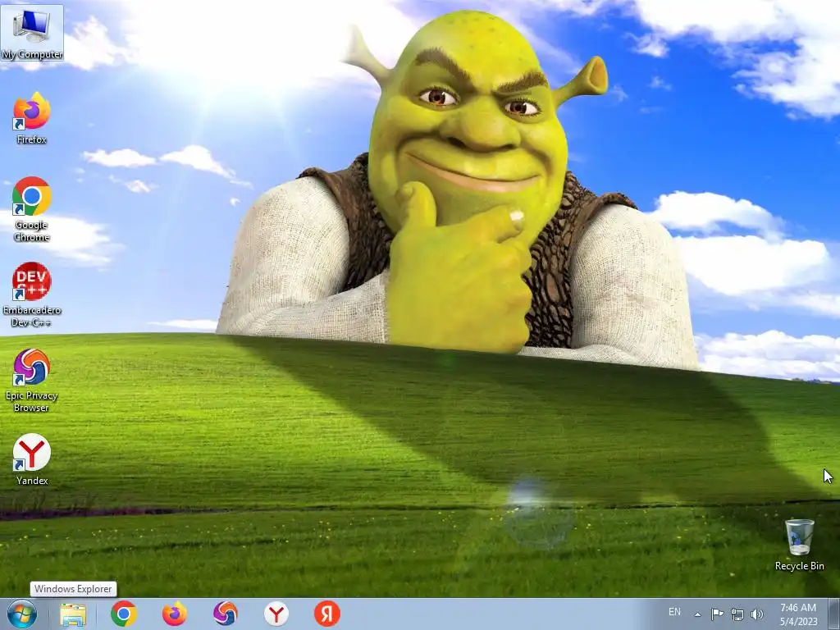Select the Yandex desktop shortcut
Screen dimensions: 840x630
coord(32,459)
